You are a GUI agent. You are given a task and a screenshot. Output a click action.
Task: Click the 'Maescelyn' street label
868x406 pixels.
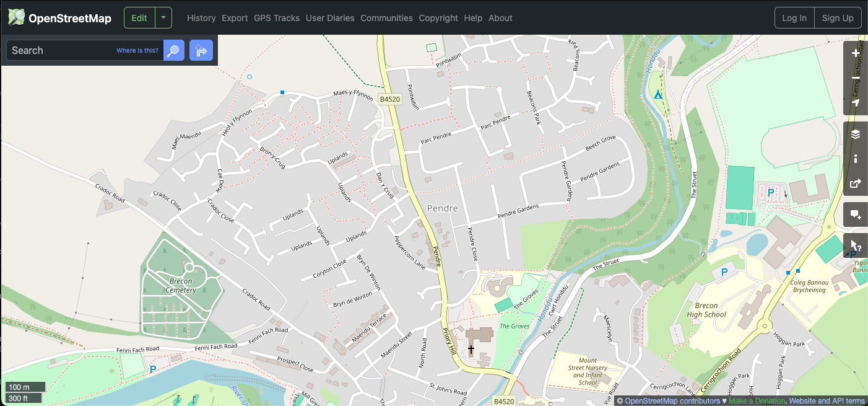tap(608, 328)
